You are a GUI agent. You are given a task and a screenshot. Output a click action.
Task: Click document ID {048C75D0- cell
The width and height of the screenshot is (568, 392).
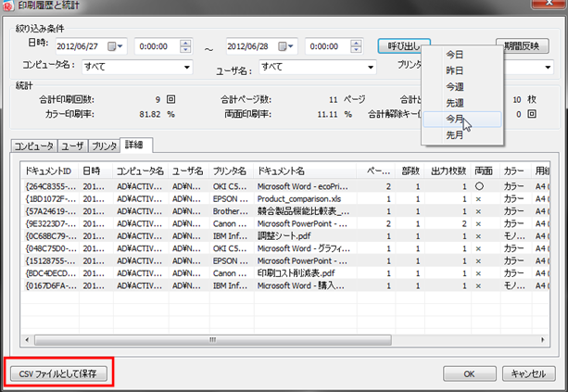coord(50,248)
